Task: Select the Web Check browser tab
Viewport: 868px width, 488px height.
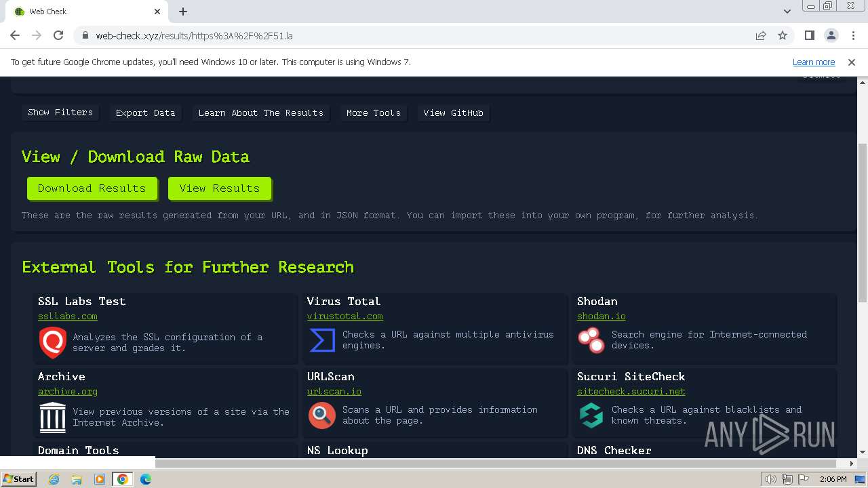Action: pos(88,12)
